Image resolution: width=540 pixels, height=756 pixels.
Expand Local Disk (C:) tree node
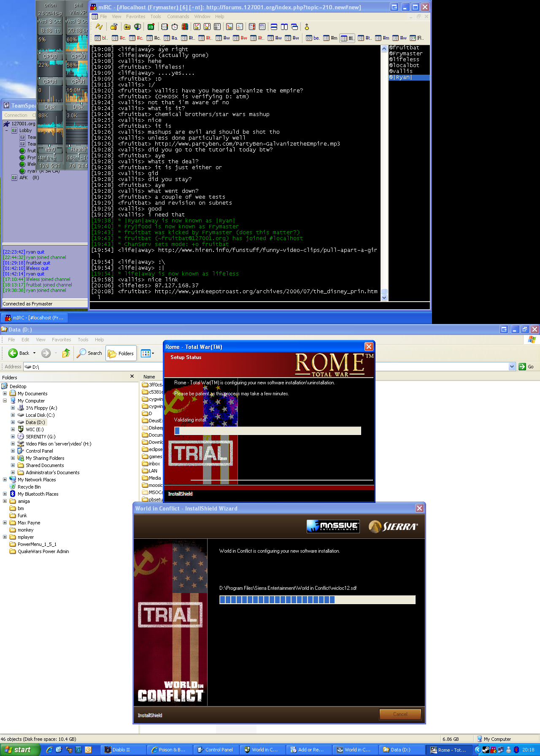click(x=13, y=415)
